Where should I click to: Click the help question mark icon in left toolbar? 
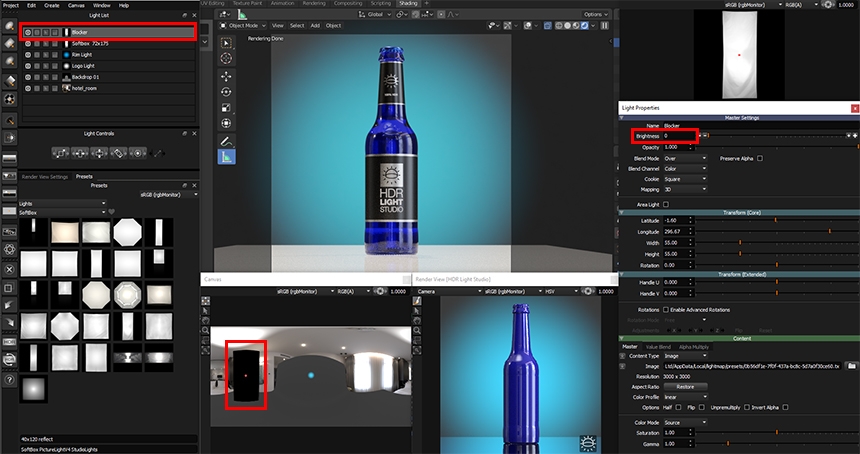pos(9,379)
